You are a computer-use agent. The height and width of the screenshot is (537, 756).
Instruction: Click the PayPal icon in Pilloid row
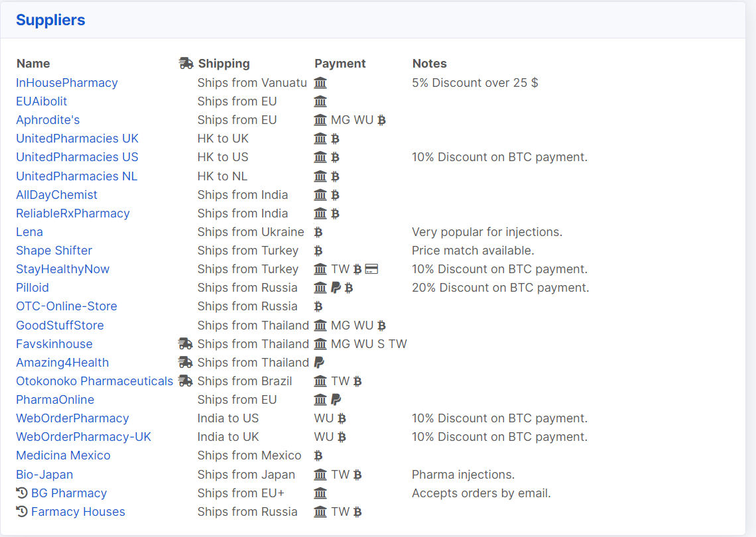[x=336, y=288]
